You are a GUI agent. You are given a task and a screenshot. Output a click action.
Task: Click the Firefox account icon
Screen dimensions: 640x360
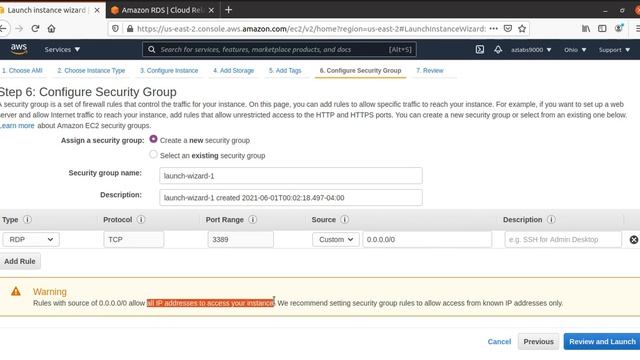[x=619, y=28]
